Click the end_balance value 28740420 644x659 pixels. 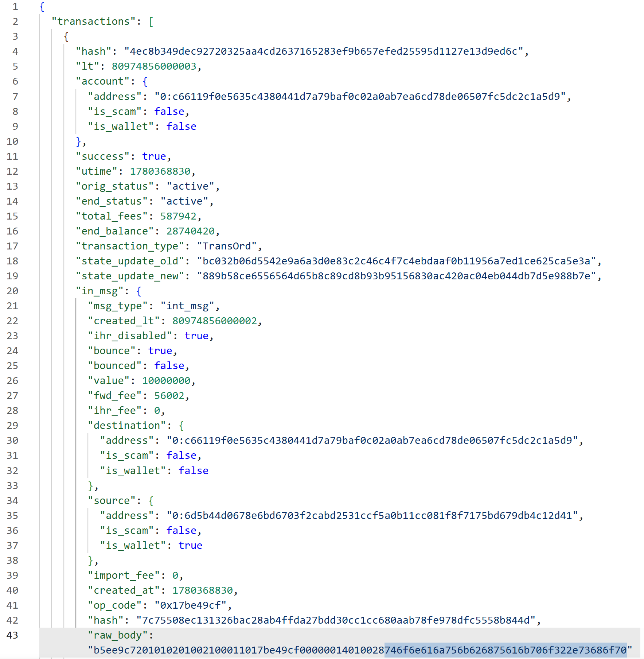click(x=190, y=231)
